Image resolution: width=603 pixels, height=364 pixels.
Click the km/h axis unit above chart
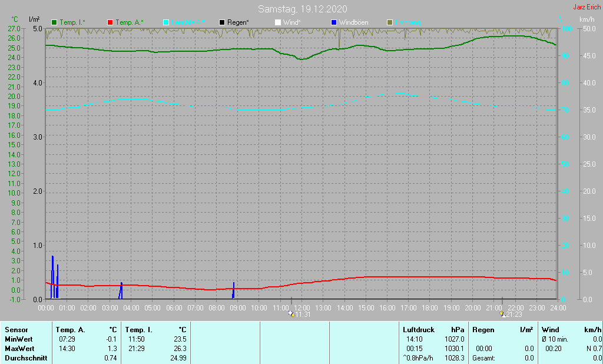587,19
